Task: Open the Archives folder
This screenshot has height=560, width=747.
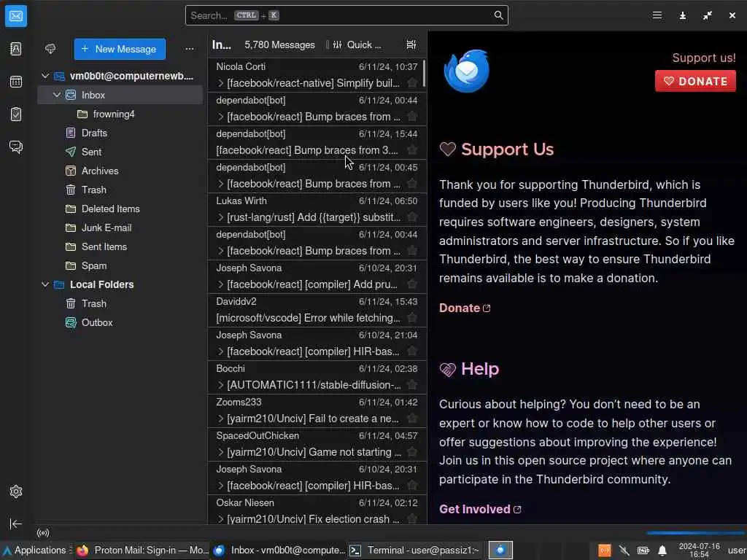Action: [120, 171]
